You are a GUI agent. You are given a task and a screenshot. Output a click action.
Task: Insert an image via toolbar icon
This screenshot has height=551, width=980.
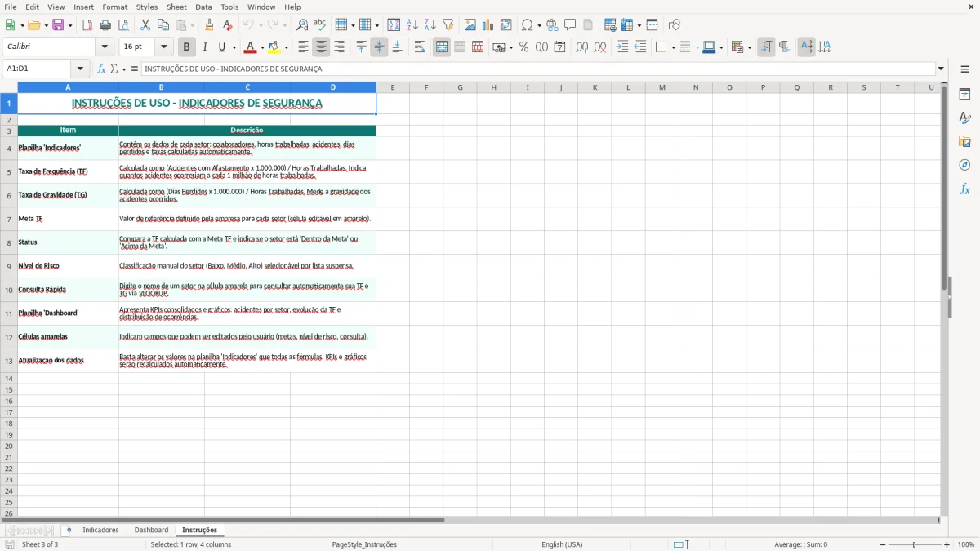point(470,25)
